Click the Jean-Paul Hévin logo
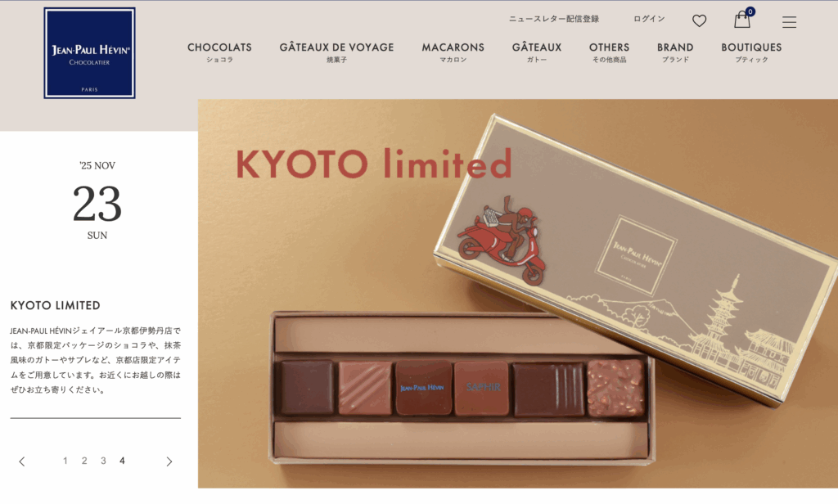The width and height of the screenshot is (838, 504). pos(90,53)
